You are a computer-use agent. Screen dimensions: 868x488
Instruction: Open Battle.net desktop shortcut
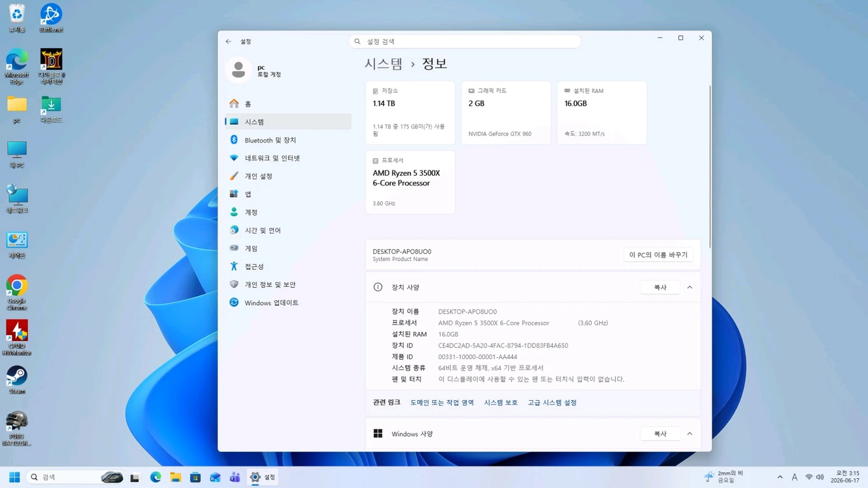[51, 18]
